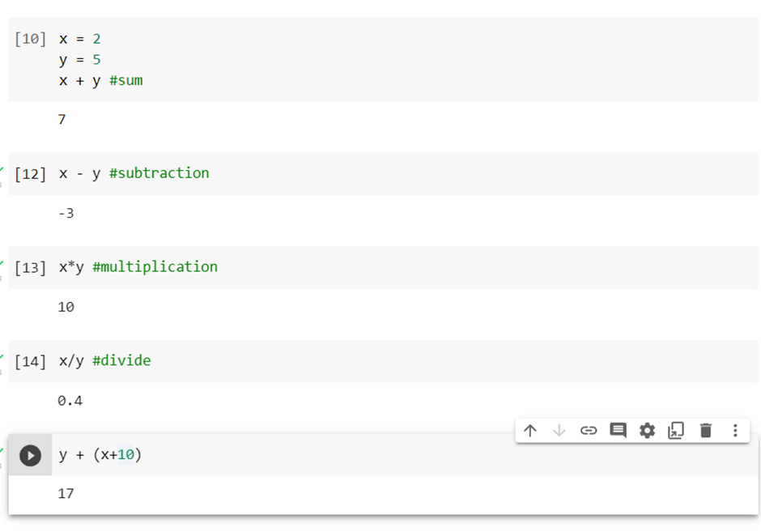
Task: Click execution counter [10] to rerun the sum cell
Action: [x=30, y=38]
